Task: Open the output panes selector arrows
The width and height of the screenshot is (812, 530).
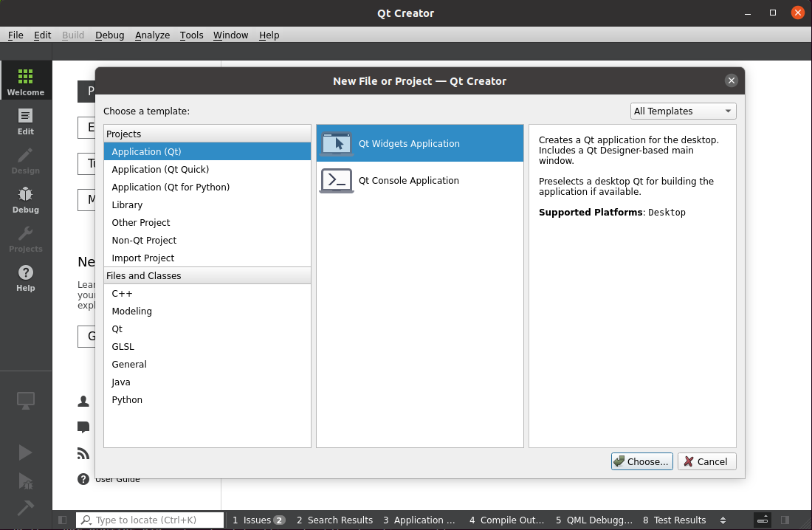Action: click(723, 520)
